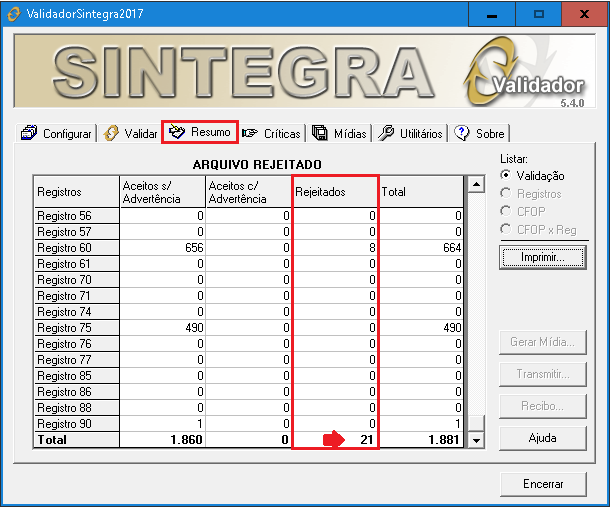Select the Registro 71 row label

76,296
